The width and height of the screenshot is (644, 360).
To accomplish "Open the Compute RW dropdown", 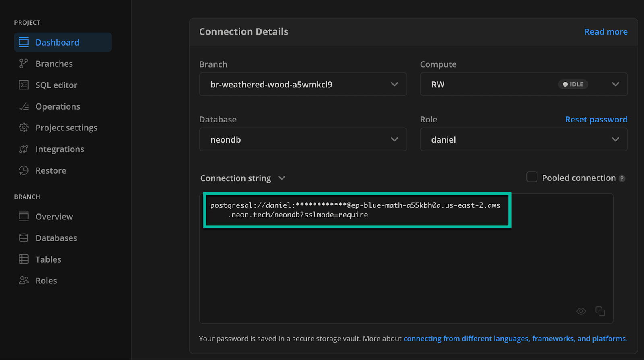I will tap(524, 84).
